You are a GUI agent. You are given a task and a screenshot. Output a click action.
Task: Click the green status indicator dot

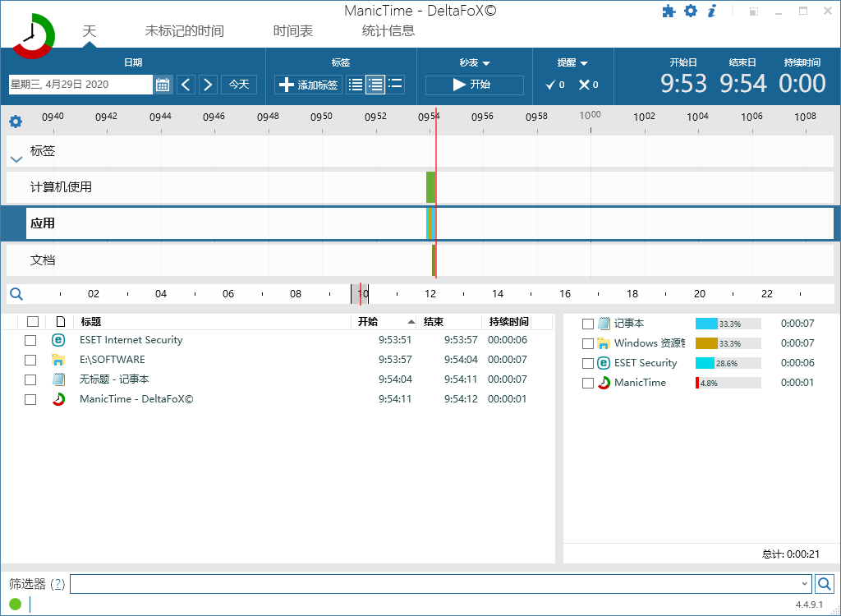(x=15, y=605)
